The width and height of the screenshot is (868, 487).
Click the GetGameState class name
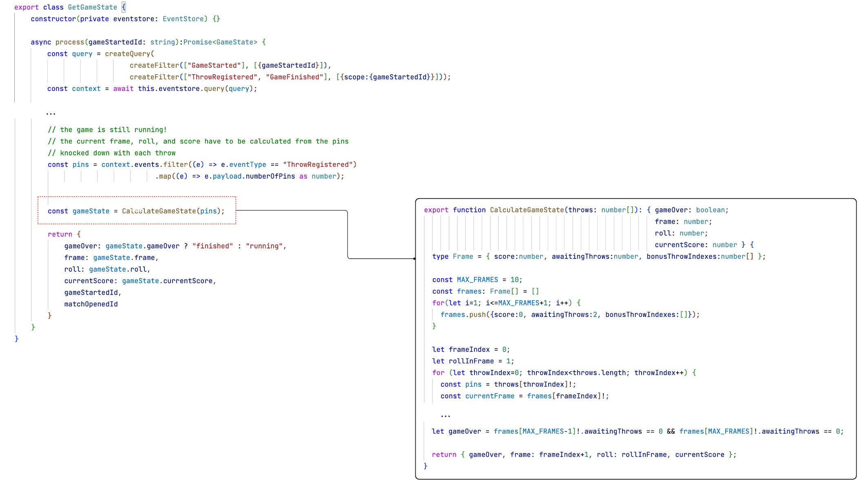pyautogui.click(x=92, y=7)
